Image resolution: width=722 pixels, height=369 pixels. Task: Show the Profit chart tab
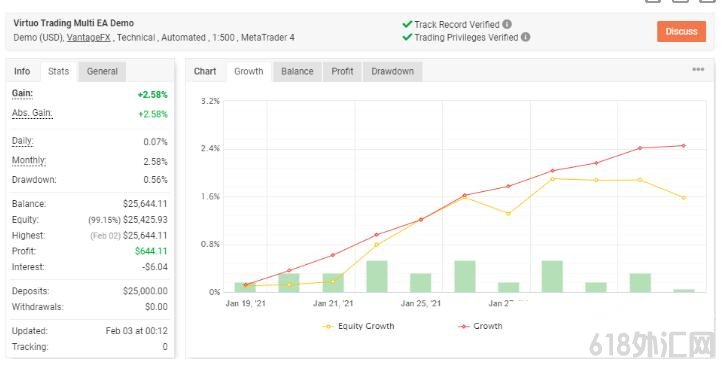[x=342, y=71]
